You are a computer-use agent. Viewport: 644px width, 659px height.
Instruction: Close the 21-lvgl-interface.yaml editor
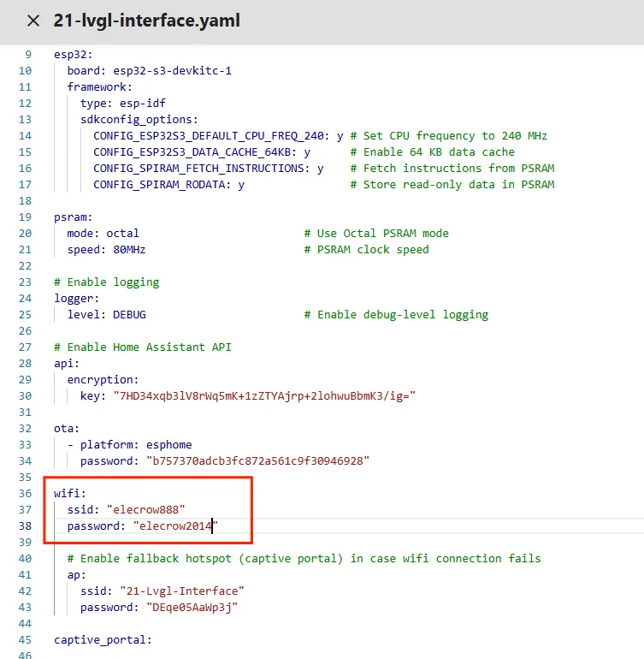[32, 21]
